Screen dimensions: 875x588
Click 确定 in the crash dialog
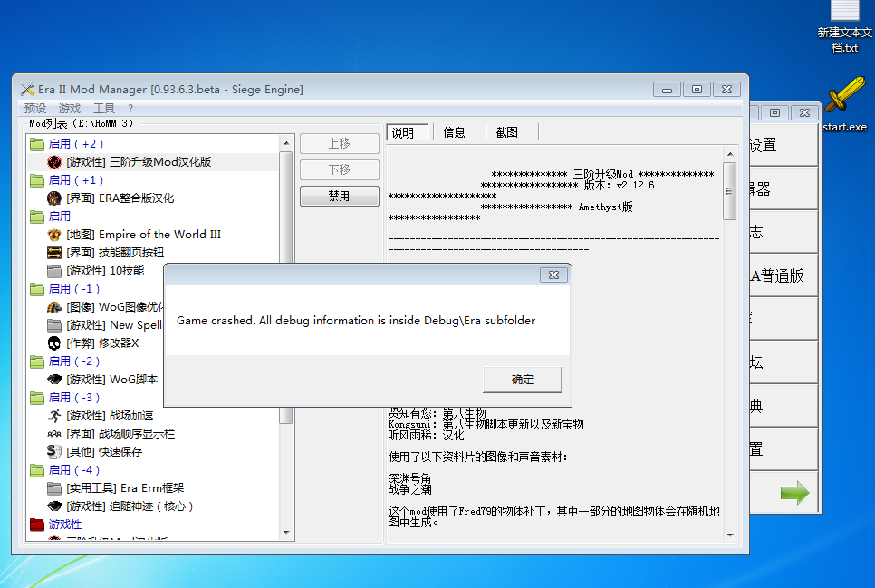pos(523,380)
